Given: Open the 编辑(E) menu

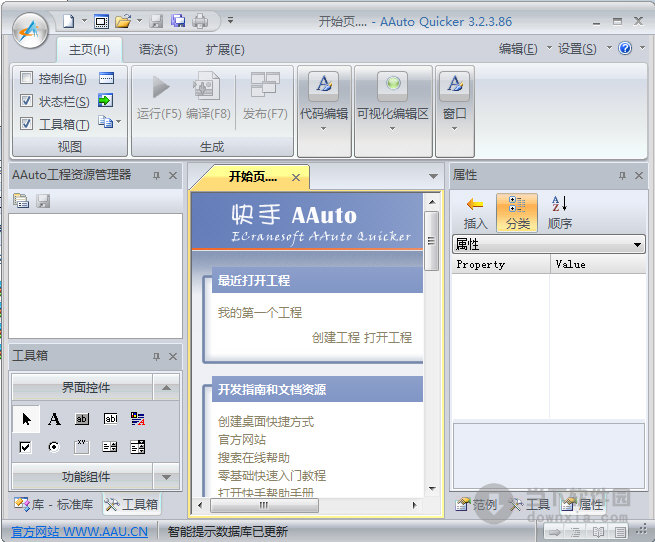Looking at the screenshot, I should pos(518,49).
